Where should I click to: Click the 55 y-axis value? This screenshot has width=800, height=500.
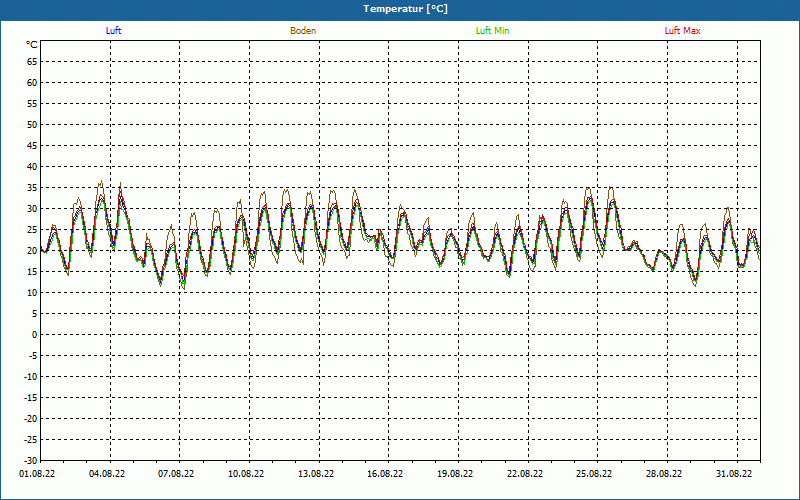click(32, 104)
